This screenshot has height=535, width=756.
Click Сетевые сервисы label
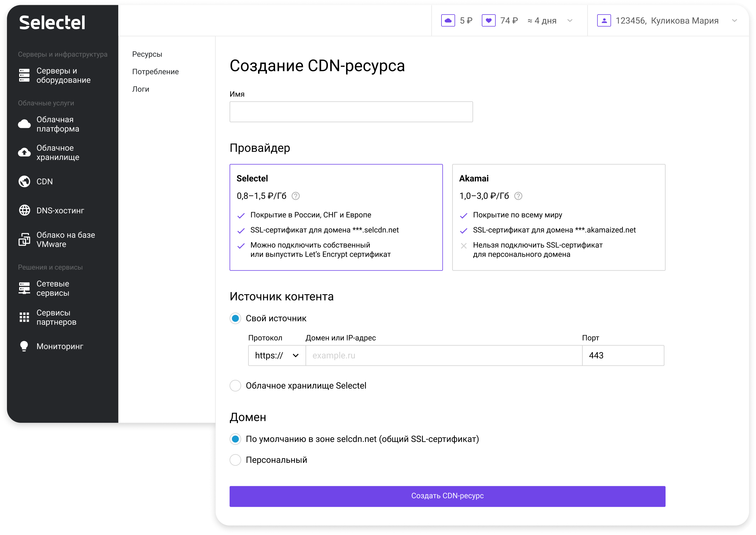53,288
